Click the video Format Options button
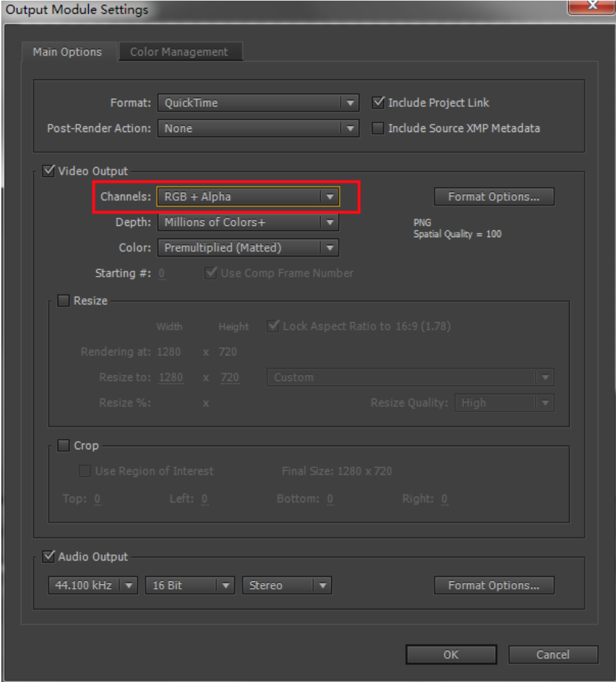 coord(493,196)
